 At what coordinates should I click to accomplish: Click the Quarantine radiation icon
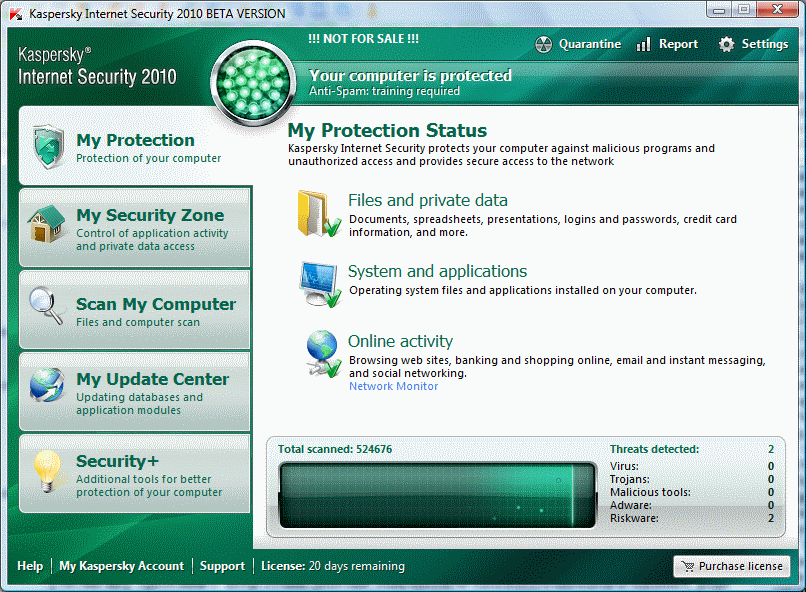pyautogui.click(x=543, y=45)
